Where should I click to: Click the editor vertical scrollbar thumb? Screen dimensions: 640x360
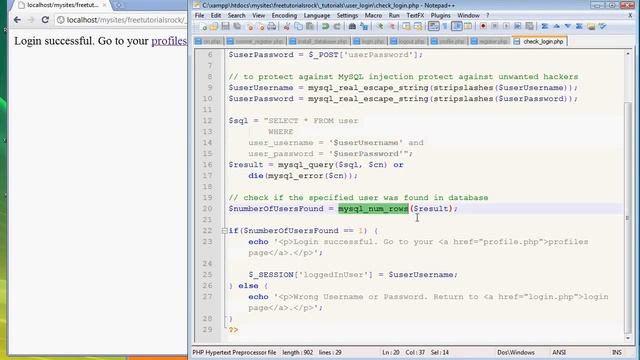click(628, 217)
